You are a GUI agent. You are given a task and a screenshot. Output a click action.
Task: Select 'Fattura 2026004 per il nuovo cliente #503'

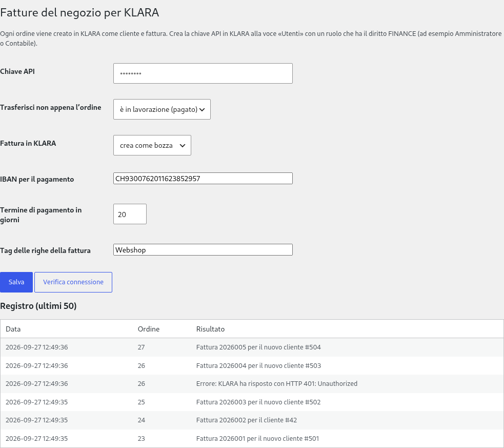tap(258, 366)
